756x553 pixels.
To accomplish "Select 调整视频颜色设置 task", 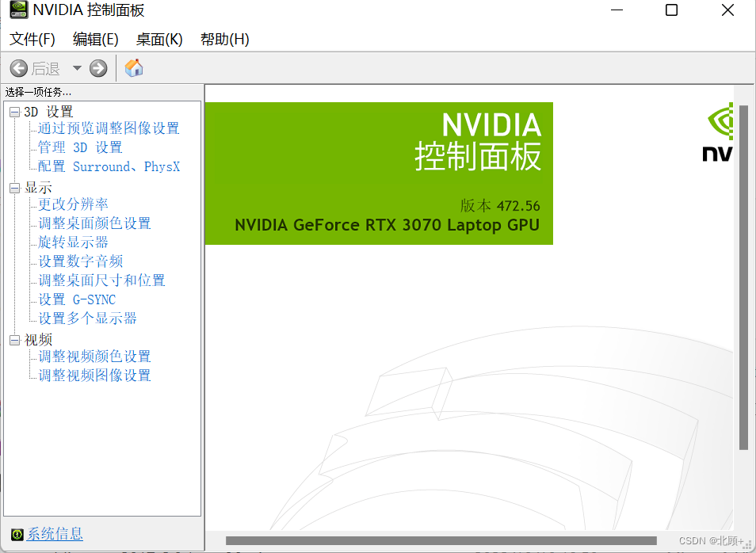I will point(93,356).
